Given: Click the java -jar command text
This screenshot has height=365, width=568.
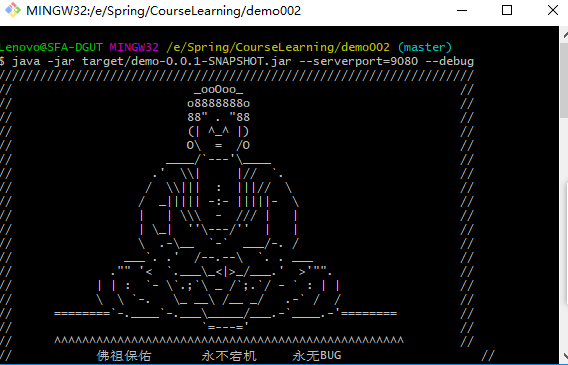Looking at the screenshot, I should click(43, 61).
